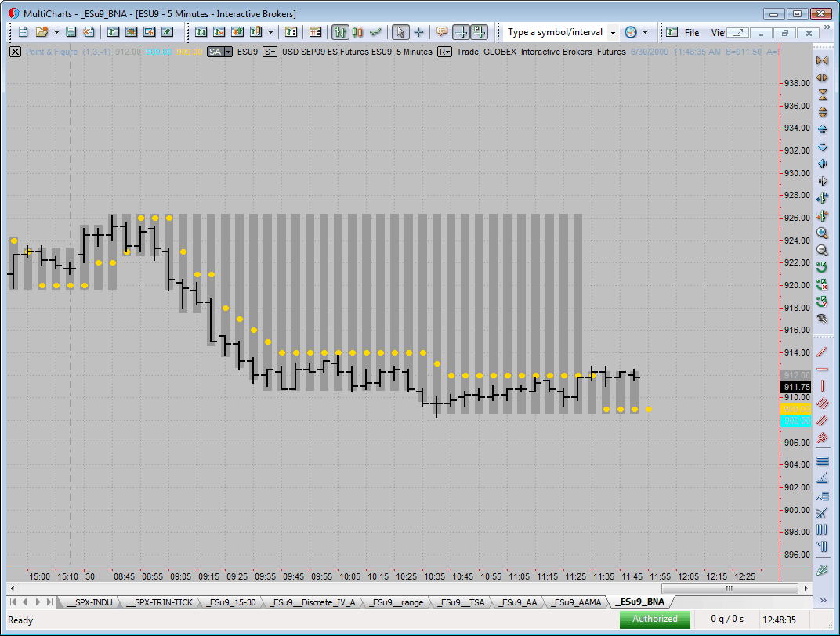
Task: Select the three-line parallel channel tool
Action: click(822, 403)
